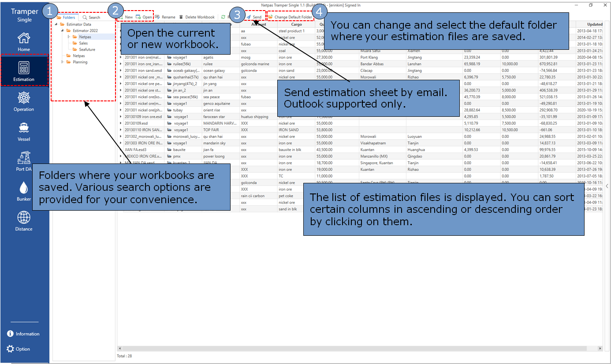Open the Home section in sidebar

tap(24, 41)
